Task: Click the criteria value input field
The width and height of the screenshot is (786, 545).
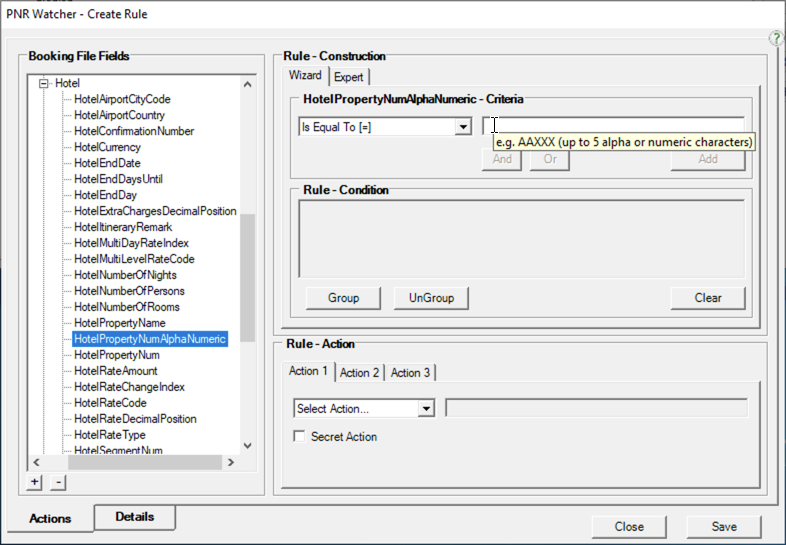Action: pyautogui.click(x=613, y=125)
